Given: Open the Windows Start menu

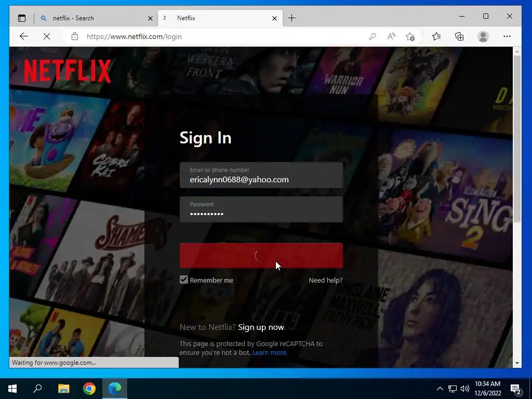Looking at the screenshot, I should tap(12, 389).
